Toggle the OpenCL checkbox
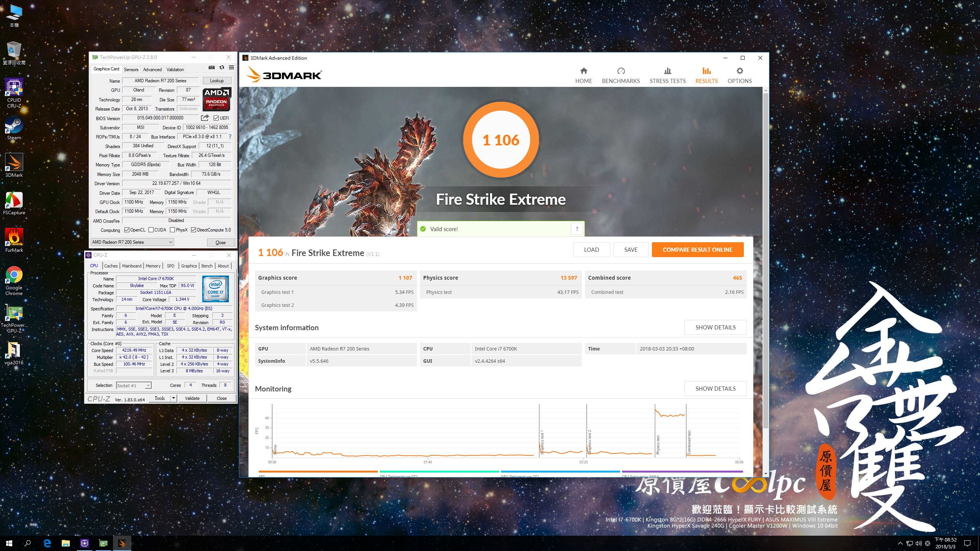Image resolution: width=980 pixels, height=551 pixels. click(x=127, y=230)
